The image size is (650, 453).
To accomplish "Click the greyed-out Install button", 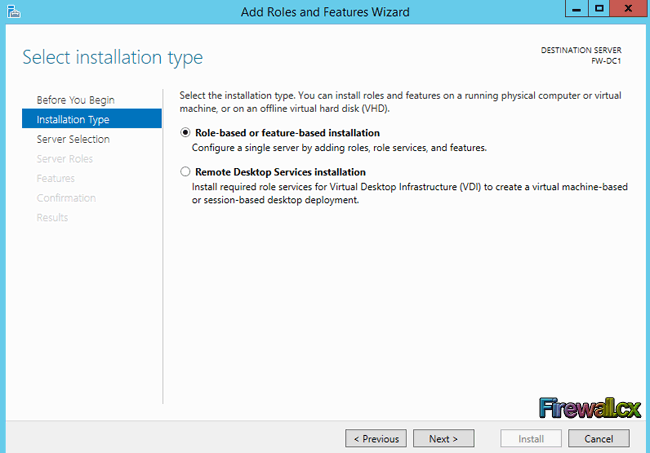I will 531,438.
